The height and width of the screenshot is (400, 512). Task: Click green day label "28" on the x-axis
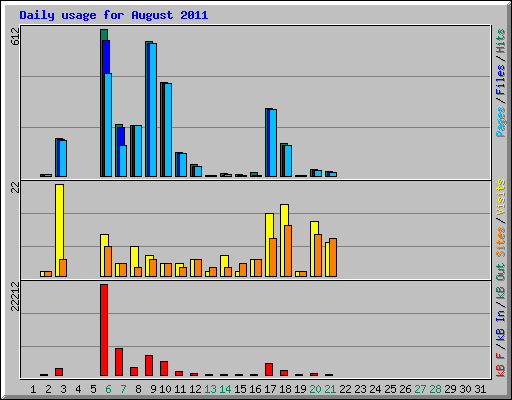point(435,389)
